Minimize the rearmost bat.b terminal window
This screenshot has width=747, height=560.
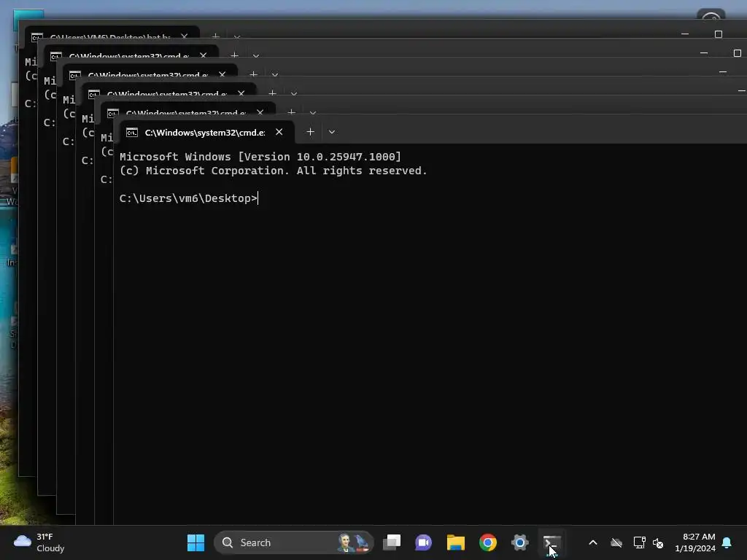click(685, 34)
